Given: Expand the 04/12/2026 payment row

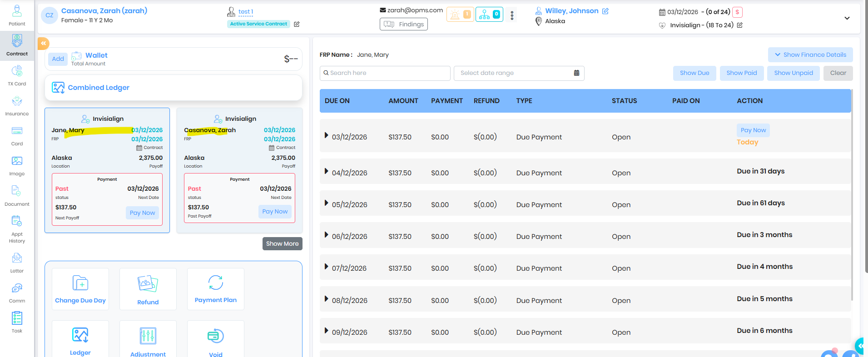Looking at the screenshot, I should pyautogui.click(x=326, y=171).
